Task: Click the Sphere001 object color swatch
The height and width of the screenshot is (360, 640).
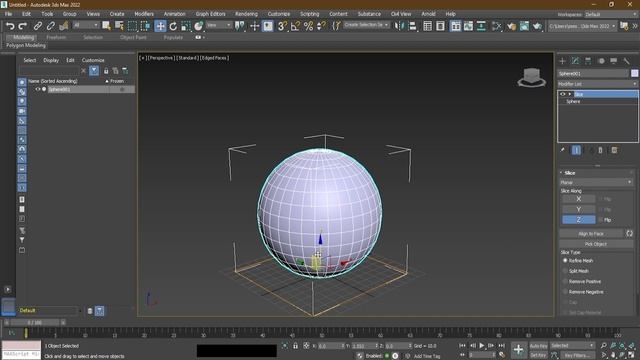Action: point(634,73)
